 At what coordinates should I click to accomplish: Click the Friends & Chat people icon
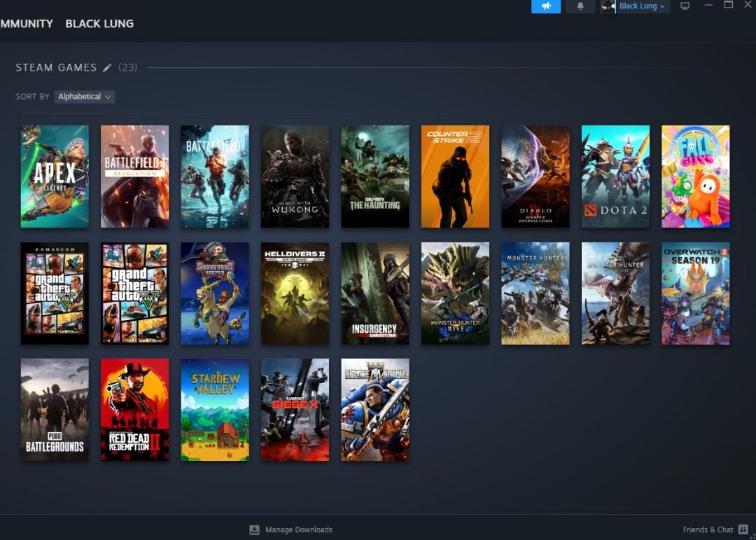743,529
